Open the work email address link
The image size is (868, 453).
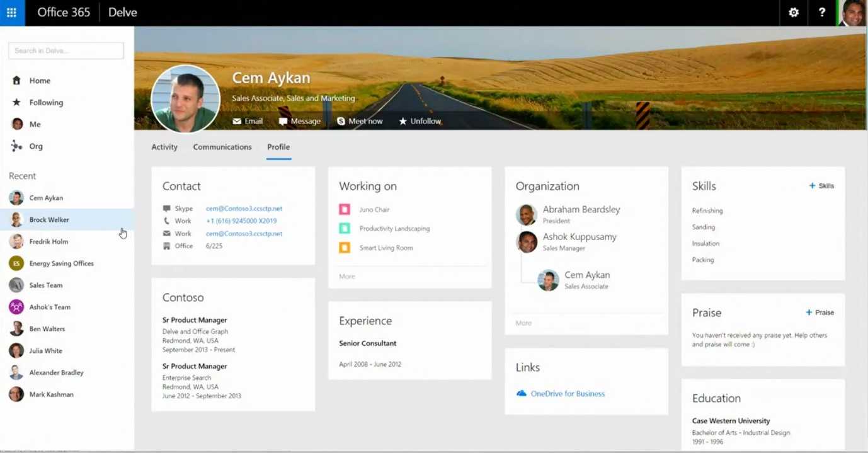point(244,234)
